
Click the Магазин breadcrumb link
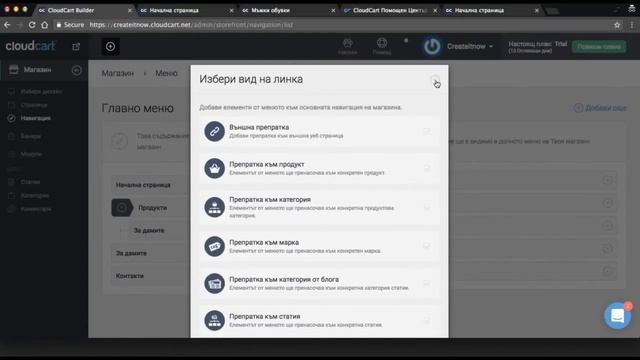coord(118,73)
